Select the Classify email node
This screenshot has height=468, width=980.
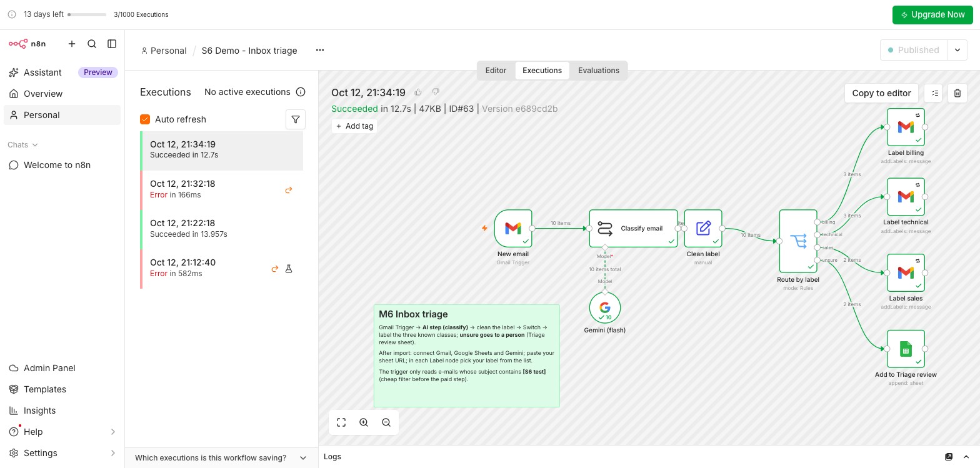coord(633,228)
